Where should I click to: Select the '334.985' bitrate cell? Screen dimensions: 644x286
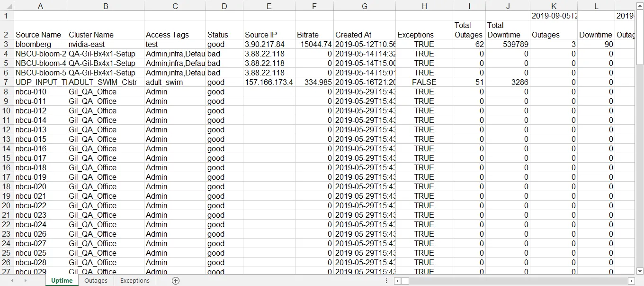[314, 82]
